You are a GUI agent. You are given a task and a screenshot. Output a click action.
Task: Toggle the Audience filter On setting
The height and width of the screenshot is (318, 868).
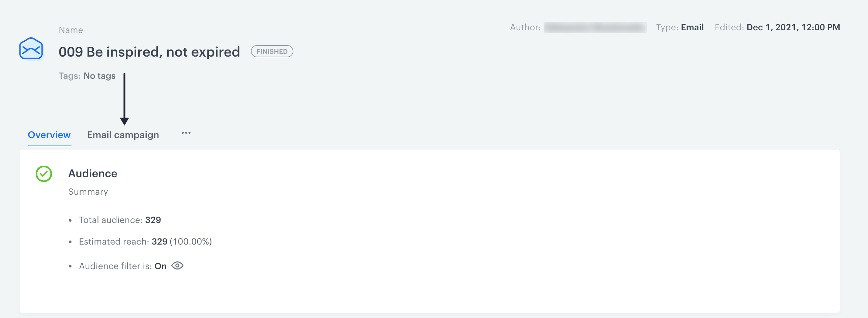160,266
